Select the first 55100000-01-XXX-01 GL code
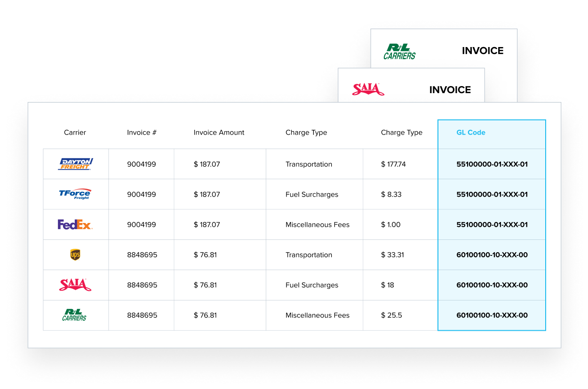The image size is (588, 389). (x=492, y=164)
